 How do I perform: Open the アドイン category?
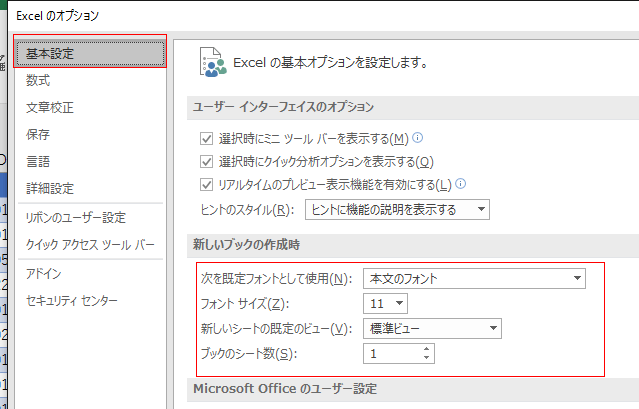tap(44, 274)
